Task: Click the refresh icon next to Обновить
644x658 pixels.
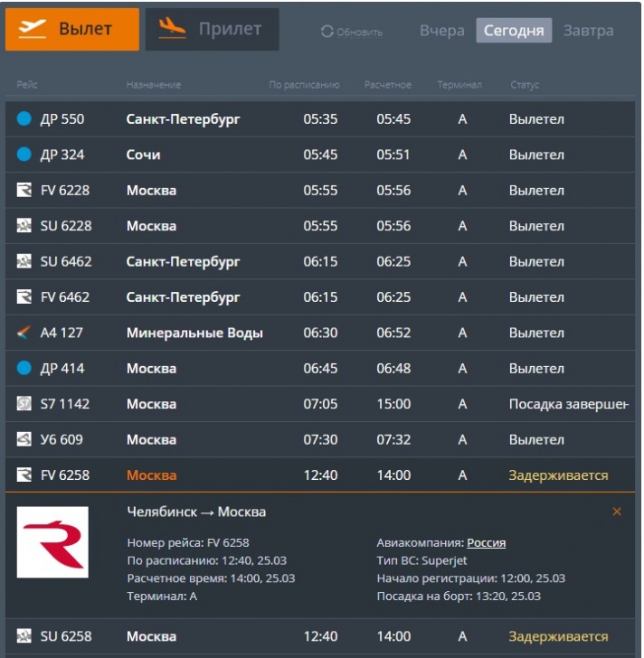Action: pos(327,32)
